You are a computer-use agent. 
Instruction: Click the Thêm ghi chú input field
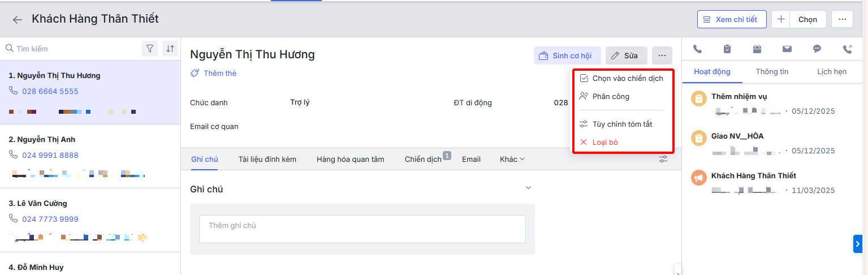coord(362,229)
